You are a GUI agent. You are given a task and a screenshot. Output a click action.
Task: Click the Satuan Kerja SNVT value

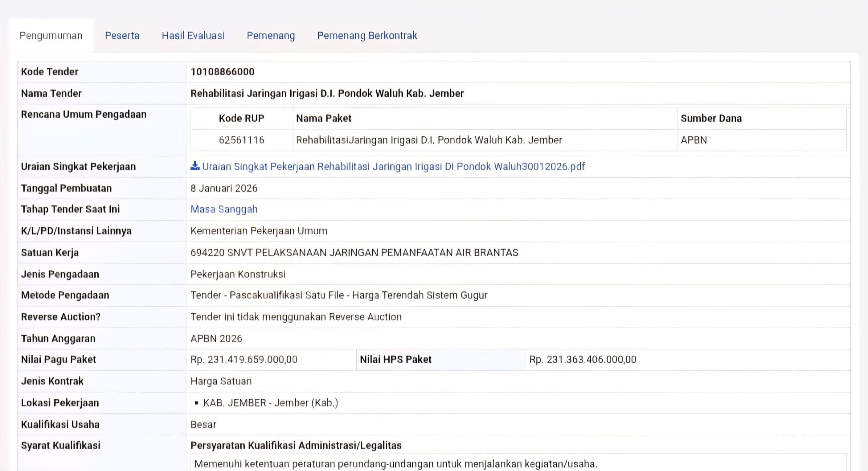tap(354, 253)
